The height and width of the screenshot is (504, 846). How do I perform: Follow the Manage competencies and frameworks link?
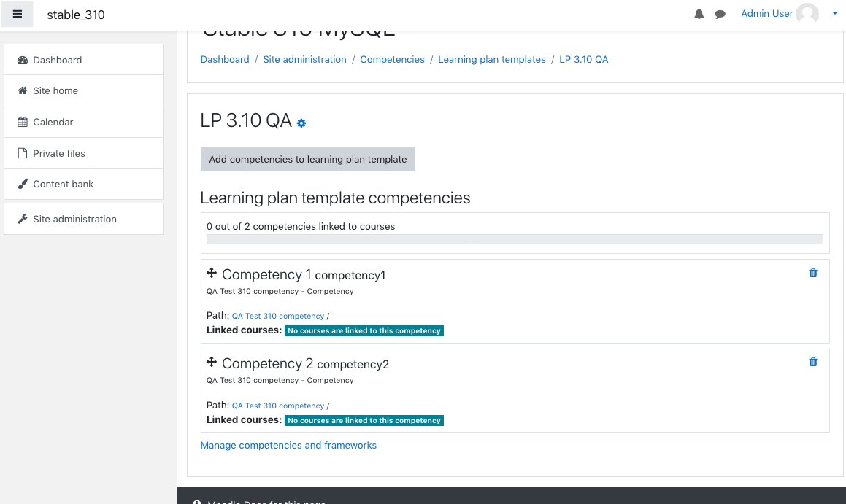point(288,445)
